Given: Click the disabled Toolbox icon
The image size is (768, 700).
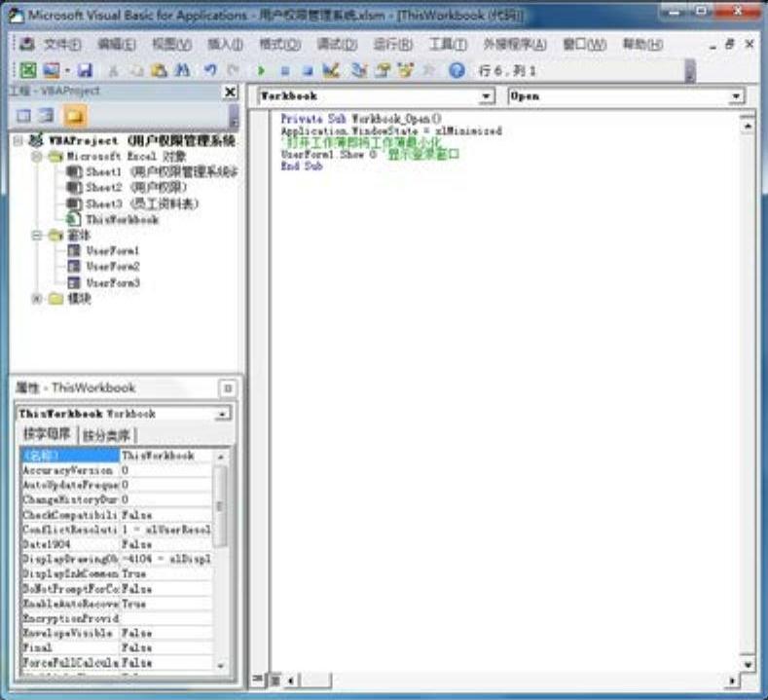Looking at the screenshot, I should tap(428, 71).
